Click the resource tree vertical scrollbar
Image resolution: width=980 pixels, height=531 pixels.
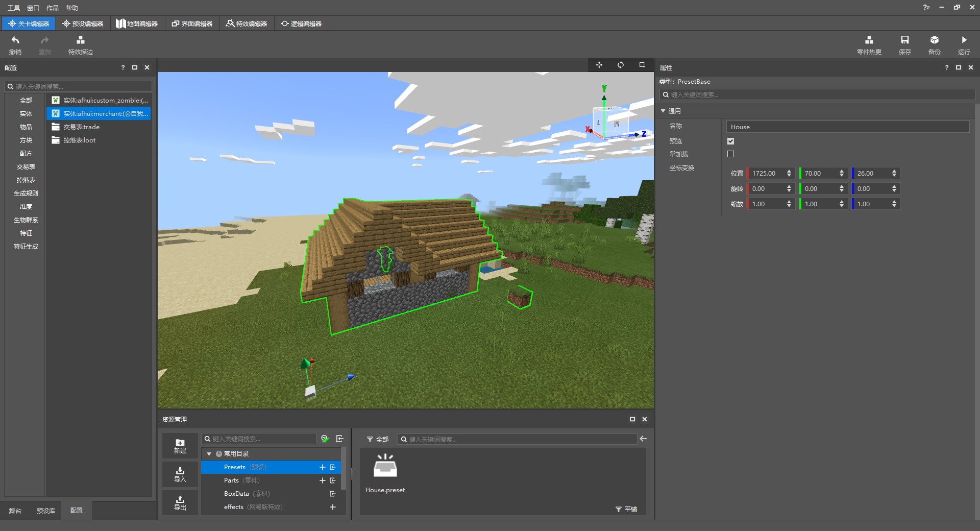[344, 469]
